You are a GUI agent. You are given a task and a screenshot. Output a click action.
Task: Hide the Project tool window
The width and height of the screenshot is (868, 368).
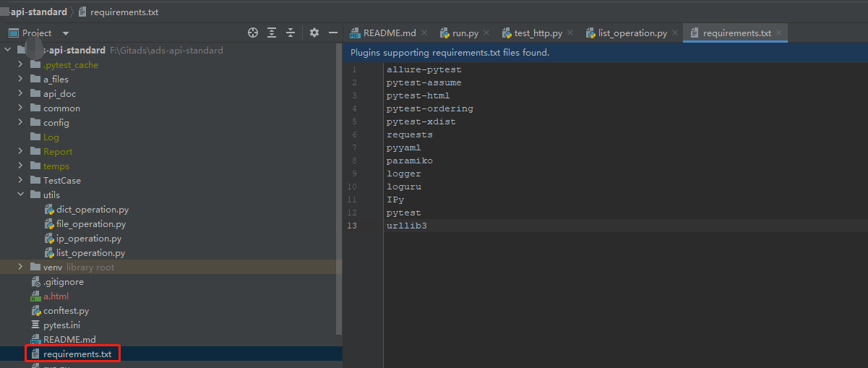point(333,33)
